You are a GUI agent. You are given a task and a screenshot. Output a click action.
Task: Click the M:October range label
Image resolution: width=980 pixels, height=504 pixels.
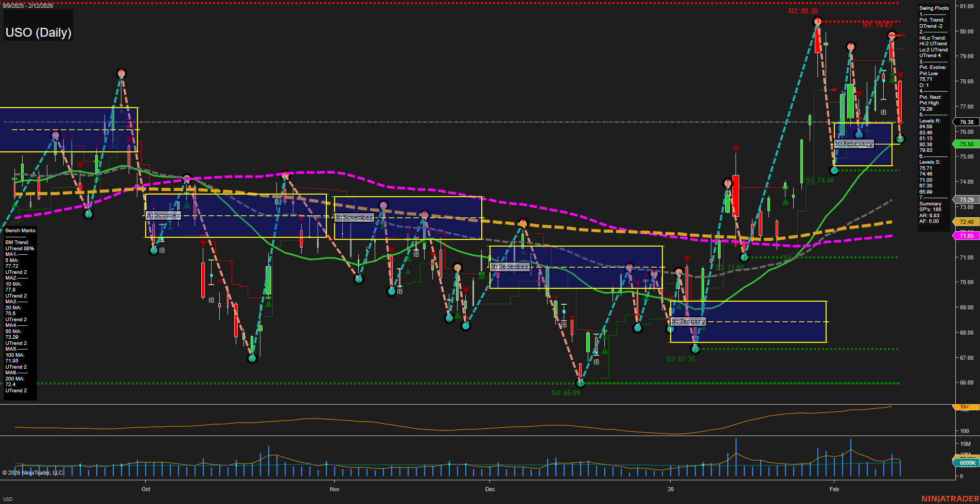(x=163, y=215)
